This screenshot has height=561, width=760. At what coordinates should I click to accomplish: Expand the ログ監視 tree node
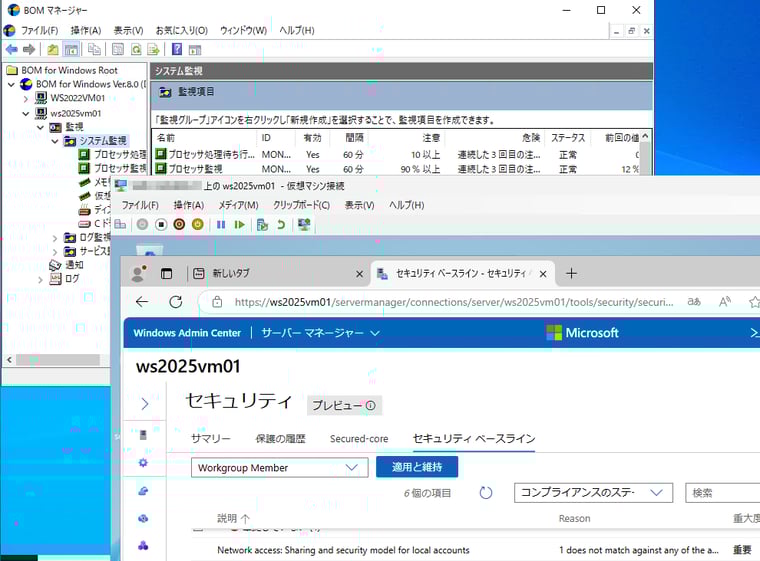coord(55,238)
